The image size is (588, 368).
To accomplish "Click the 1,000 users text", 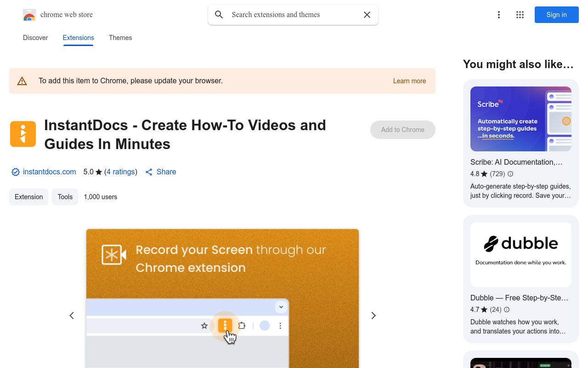I will click(101, 197).
